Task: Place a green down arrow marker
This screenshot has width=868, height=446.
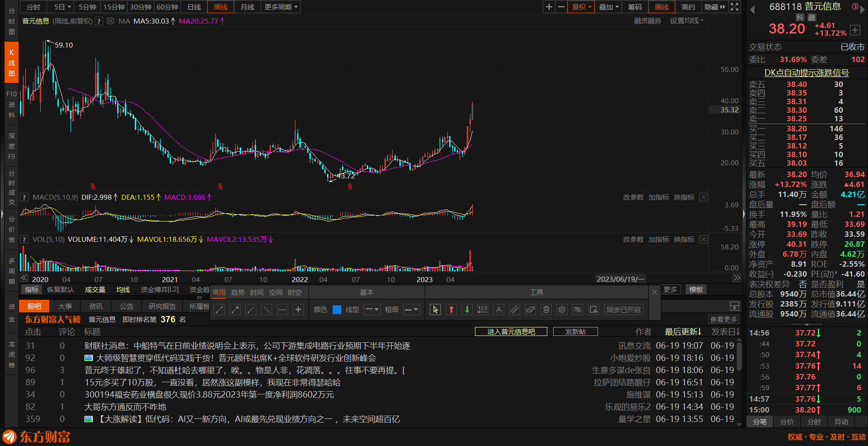Action: click(x=467, y=310)
